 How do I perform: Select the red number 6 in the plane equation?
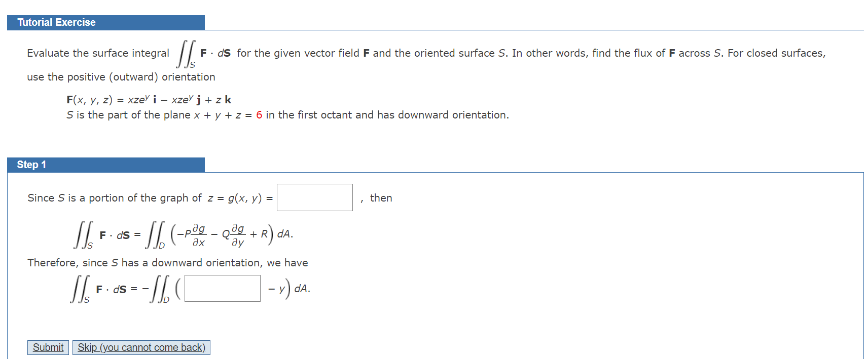tap(259, 115)
